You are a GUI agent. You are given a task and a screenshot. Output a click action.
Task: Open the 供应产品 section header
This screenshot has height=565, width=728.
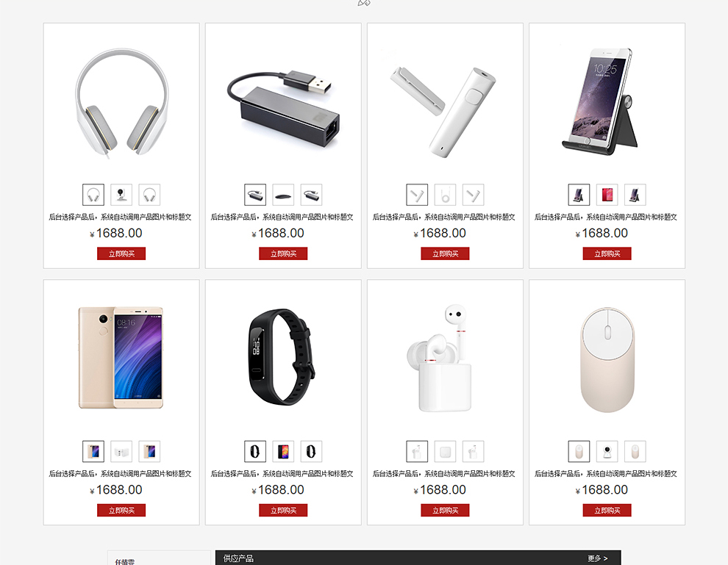pos(238,558)
